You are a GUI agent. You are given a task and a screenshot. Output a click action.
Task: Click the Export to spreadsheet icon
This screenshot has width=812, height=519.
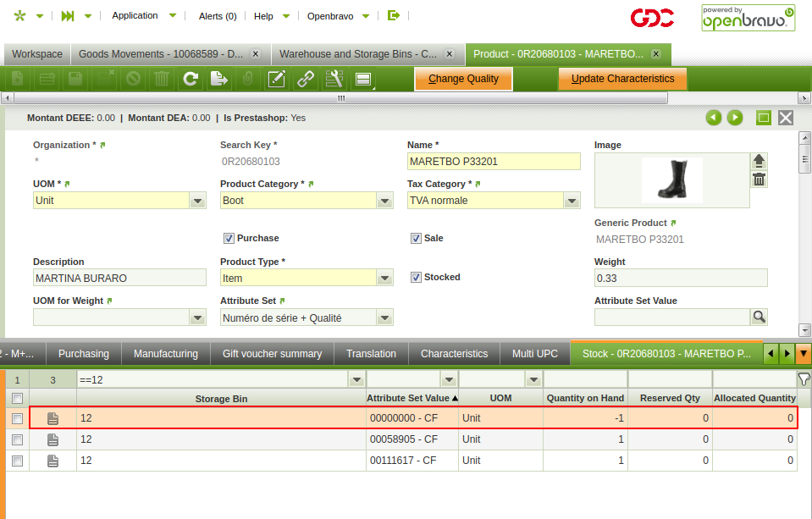point(218,79)
